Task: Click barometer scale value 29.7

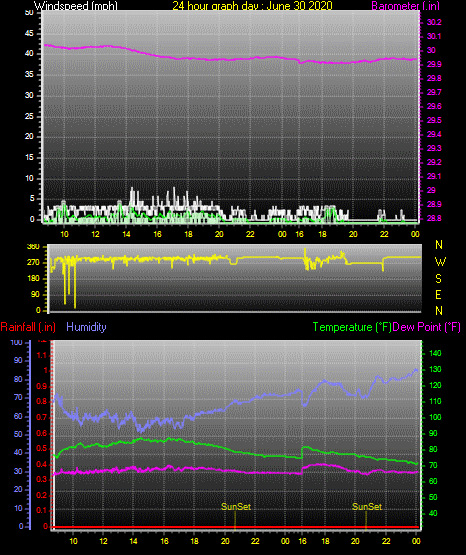Action: (x=434, y=92)
